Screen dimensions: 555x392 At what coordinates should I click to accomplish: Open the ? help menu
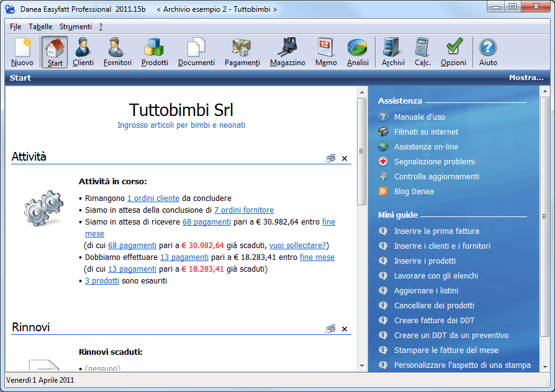101,27
